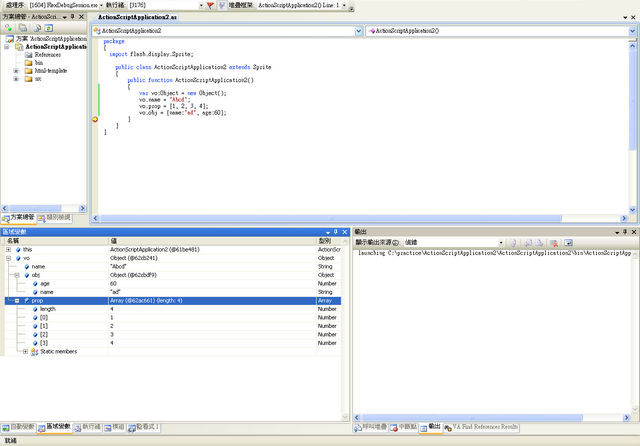Select the 'length' row in Locals
This screenshot has height=446, width=640.
pyautogui.click(x=173, y=309)
